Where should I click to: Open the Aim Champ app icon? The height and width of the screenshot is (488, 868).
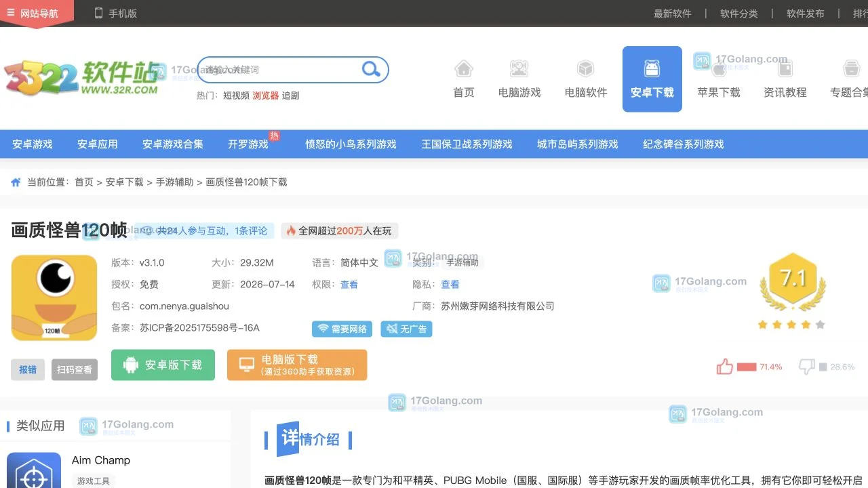point(34,470)
